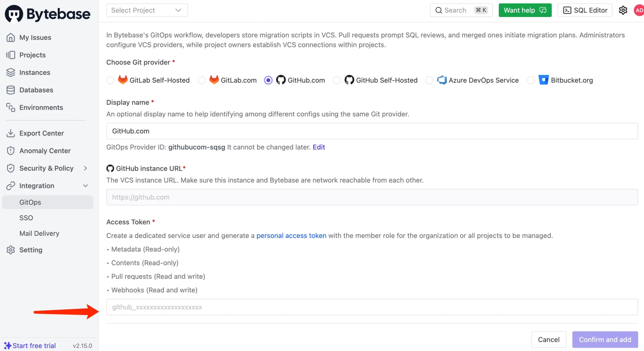Click Edit link for Provider ID
Screen dimensions: 644x351
click(319, 147)
